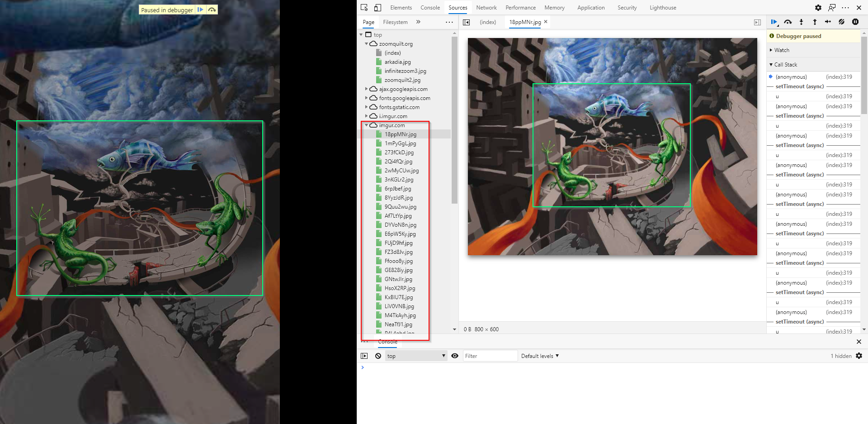Select 1mPyGgL.jpg in file tree

pyautogui.click(x=400, y=143)
